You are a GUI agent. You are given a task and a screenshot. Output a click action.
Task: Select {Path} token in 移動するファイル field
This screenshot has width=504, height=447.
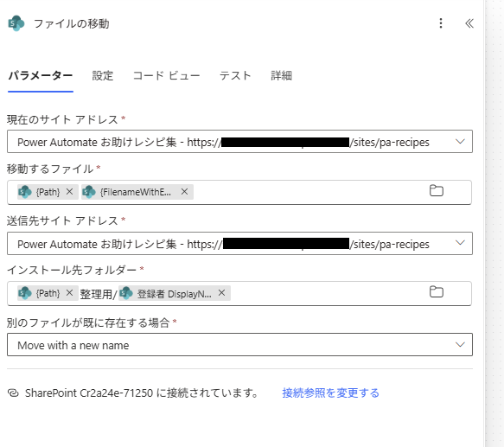(x=48, y=192)
